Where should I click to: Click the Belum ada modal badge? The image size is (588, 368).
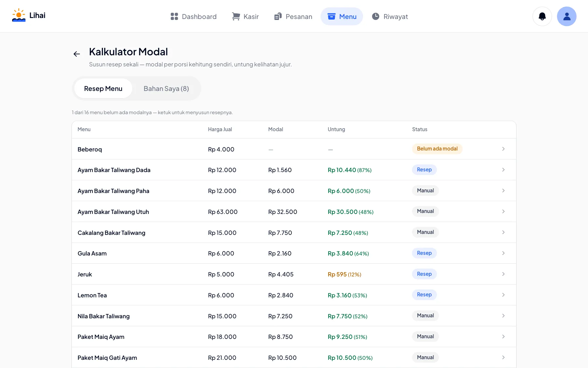pos(437,149)
